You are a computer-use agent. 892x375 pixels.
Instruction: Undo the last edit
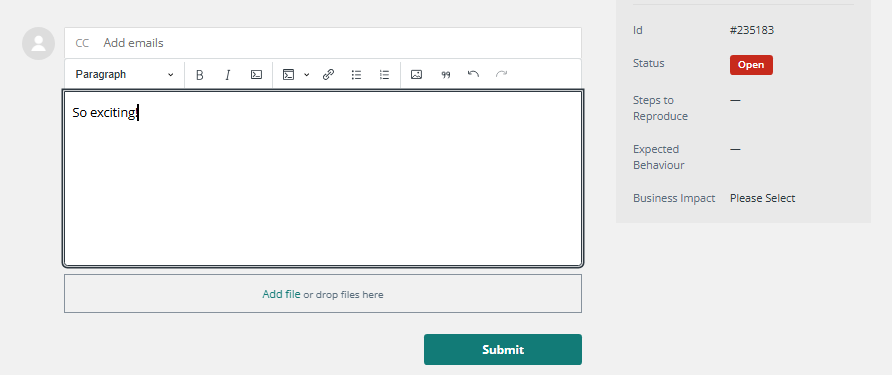click(x=473, y=75)
